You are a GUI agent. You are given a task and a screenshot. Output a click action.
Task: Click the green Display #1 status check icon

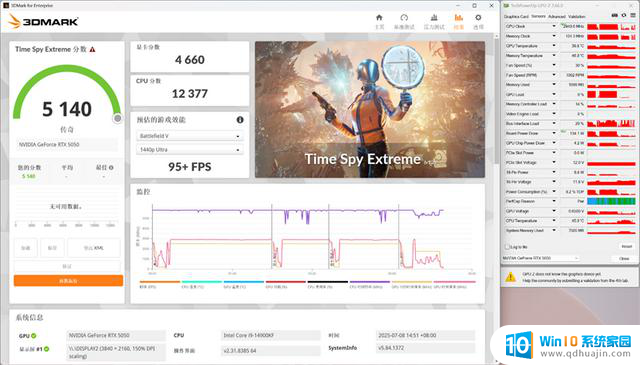click(47, 349)
